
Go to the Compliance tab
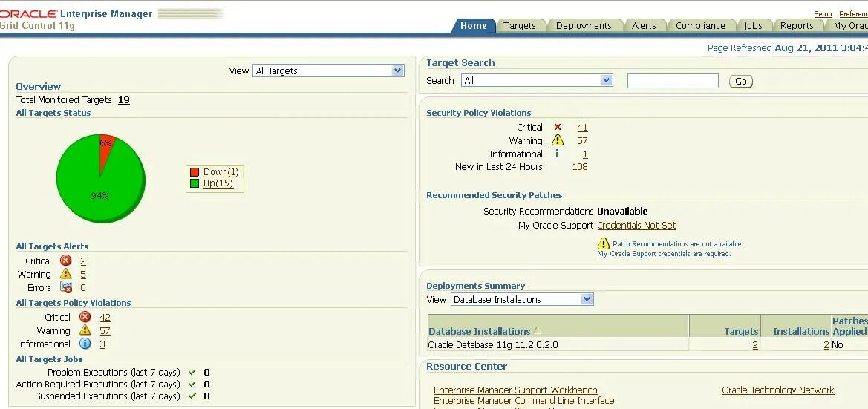click(700, 25)
